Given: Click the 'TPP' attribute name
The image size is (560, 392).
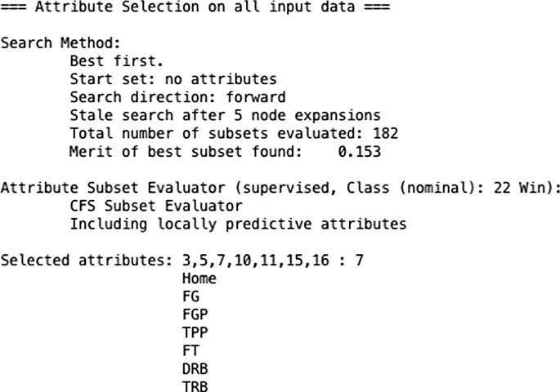Looking at the screenshot, I should [195, 332].
